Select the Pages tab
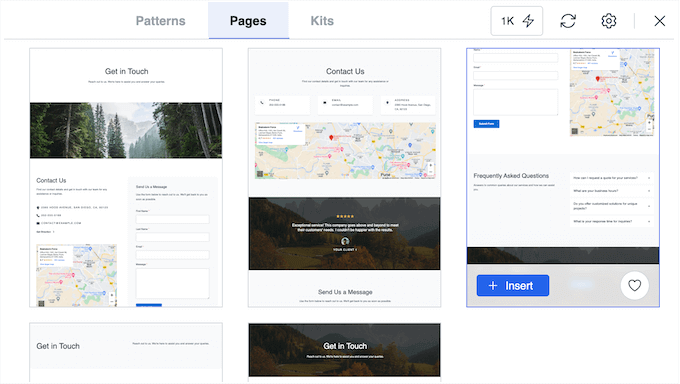 click(x=248, y=21)
